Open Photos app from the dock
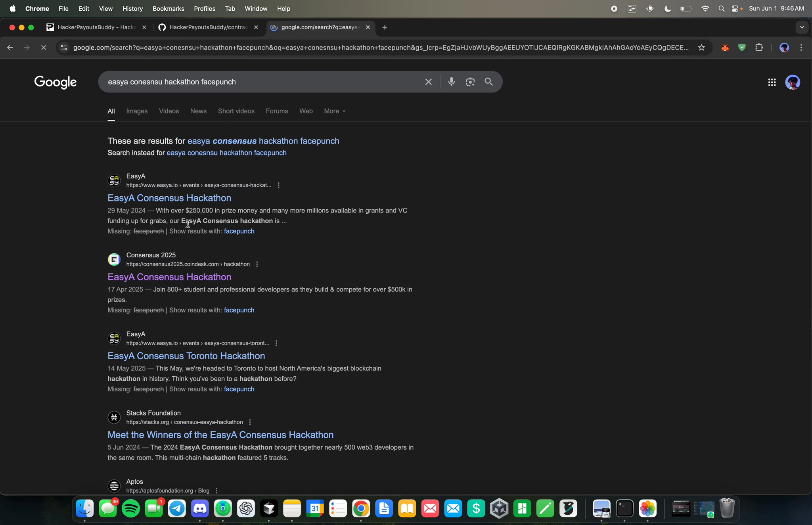This screenshot has width=812, height=525. coord(647,508)
